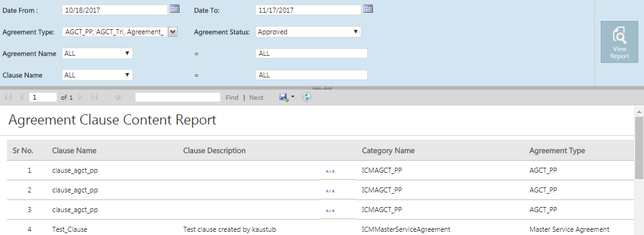Go to the previous report page
The image size is (644, 235).
[22, 97]
